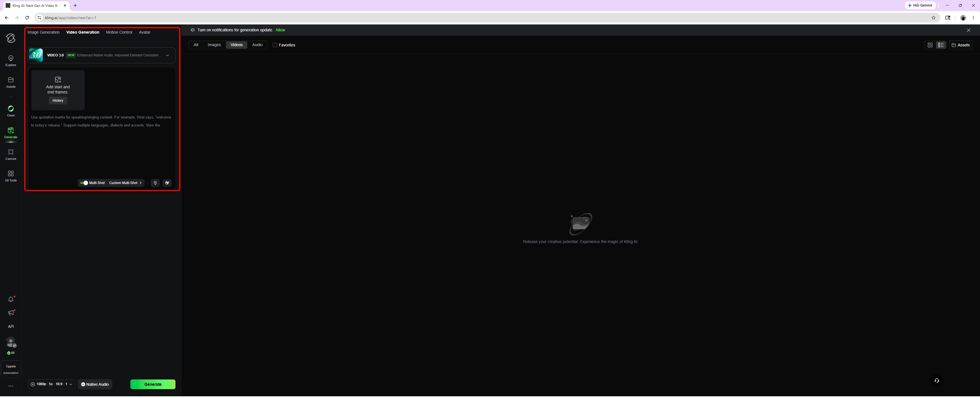Click the Chrome tab search icon
The image size is (980, 398).
tap(948, 17)
